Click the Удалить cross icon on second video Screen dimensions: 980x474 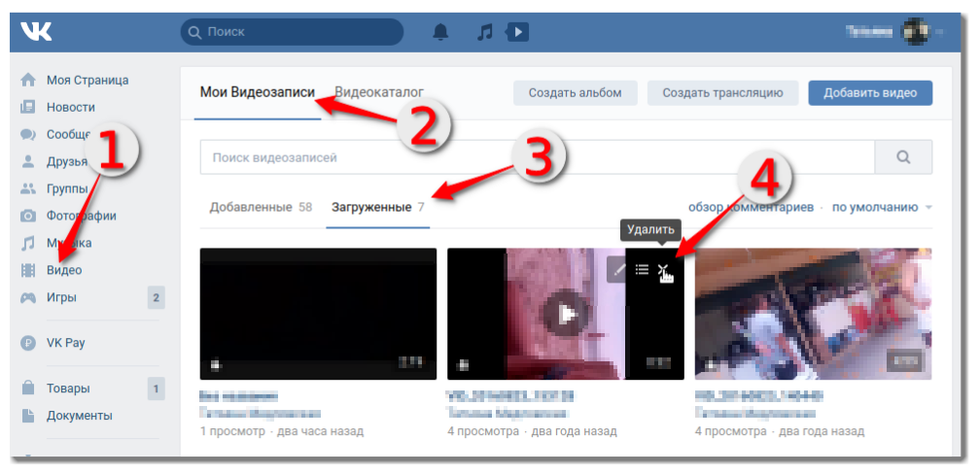point(662,270)
